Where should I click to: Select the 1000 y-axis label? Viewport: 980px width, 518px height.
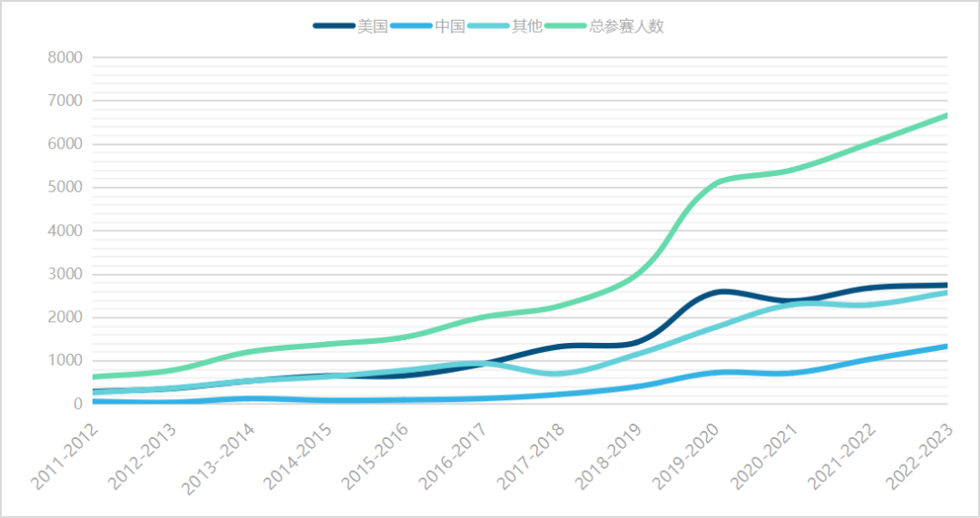click(64, 361)
